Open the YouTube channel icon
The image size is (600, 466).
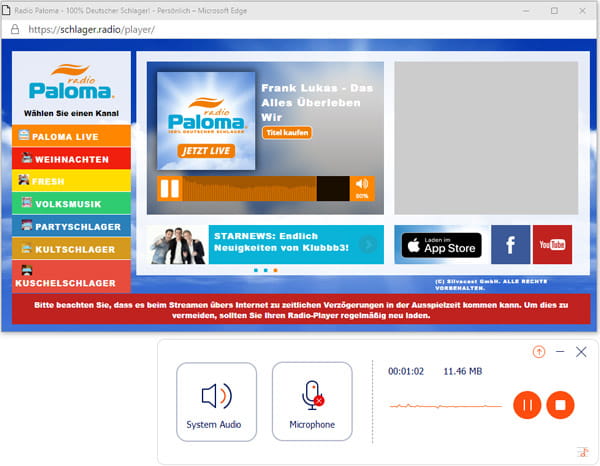(552, 244)
